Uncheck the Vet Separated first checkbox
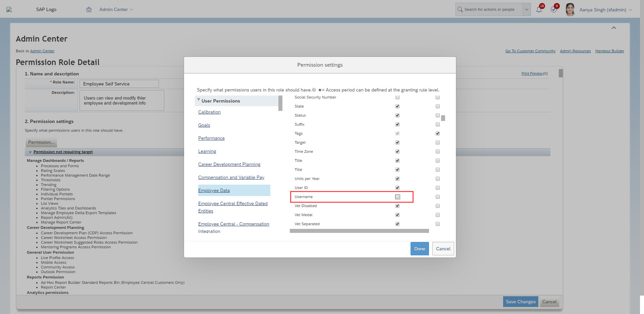The image size is (644, 314). 397,224
